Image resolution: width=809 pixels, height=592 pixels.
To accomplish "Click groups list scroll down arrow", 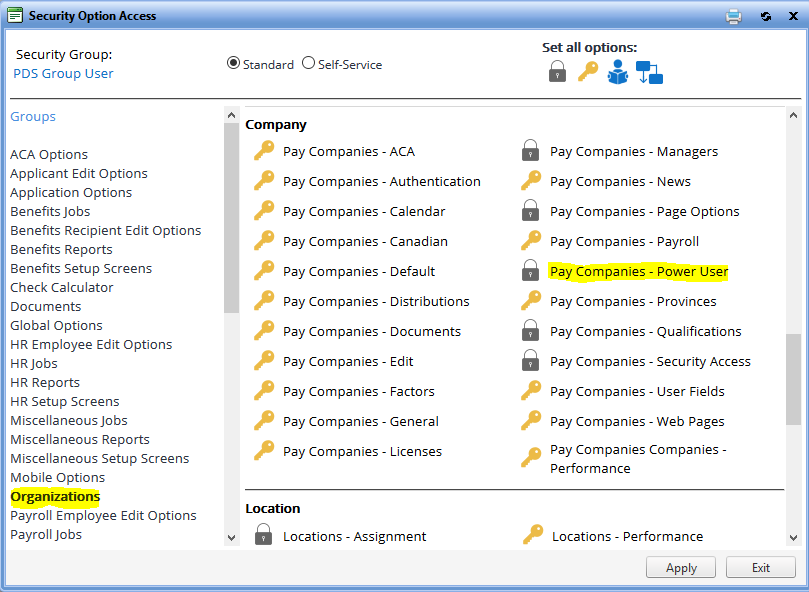I will [x=231, y=538].
